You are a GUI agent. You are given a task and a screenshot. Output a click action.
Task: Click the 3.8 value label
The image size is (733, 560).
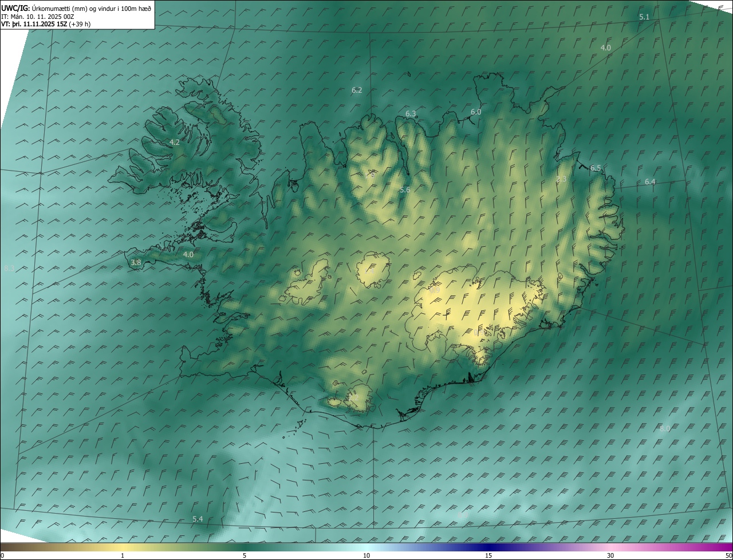pos(136,263)
